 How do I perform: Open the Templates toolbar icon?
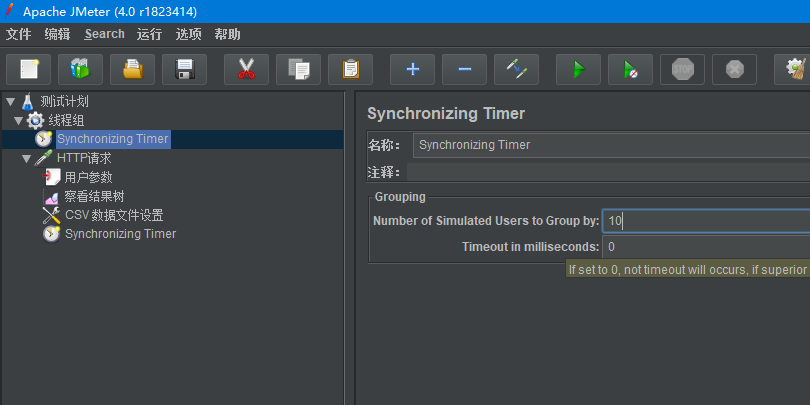pos(80,69)
